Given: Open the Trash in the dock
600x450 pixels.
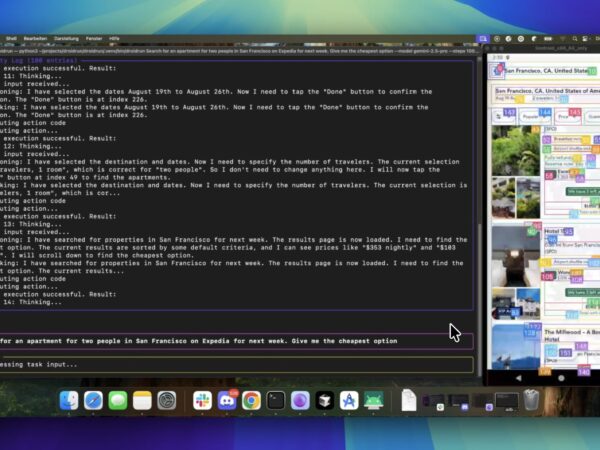Looking at the screenshot, I should click(x=531, y=400).
